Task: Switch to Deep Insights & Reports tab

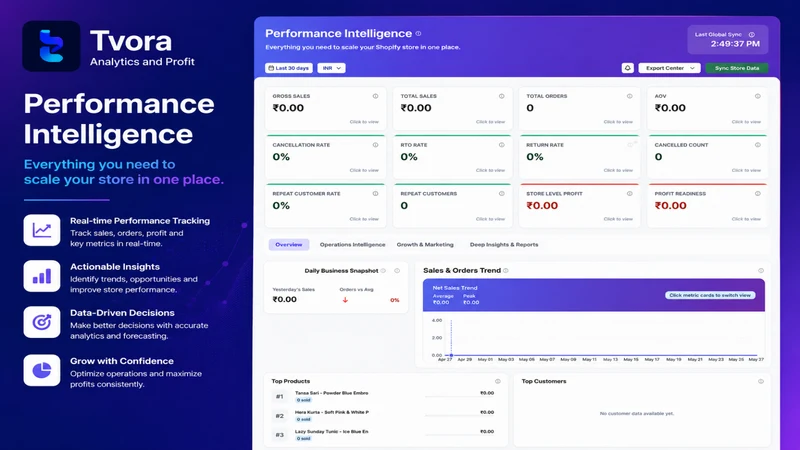Action: 504,244
